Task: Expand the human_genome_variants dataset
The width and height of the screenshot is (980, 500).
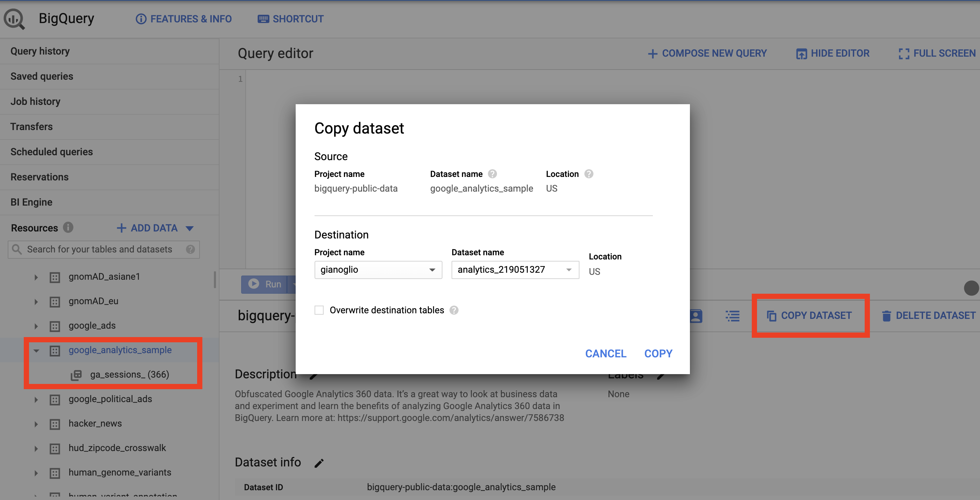Action: pos(36,473)
